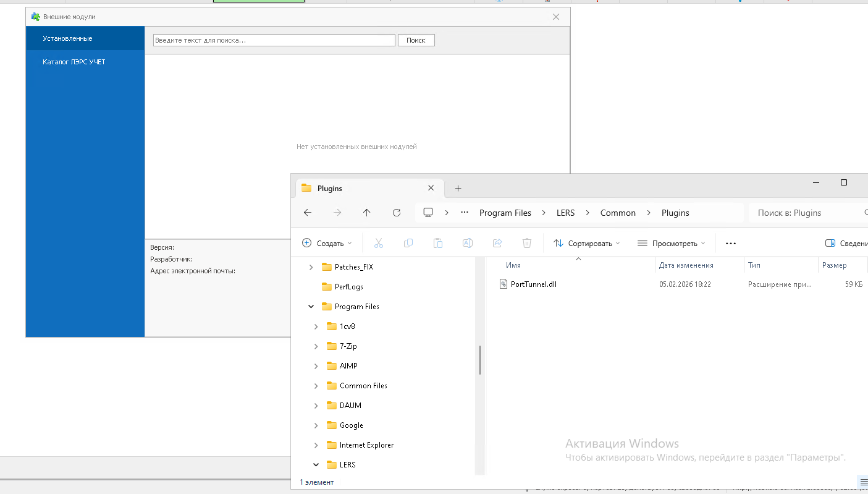This screenshot has width=868, height=494.
Task: Click the Copy icon in Explorer toolbar
Action: coord(408,244)
